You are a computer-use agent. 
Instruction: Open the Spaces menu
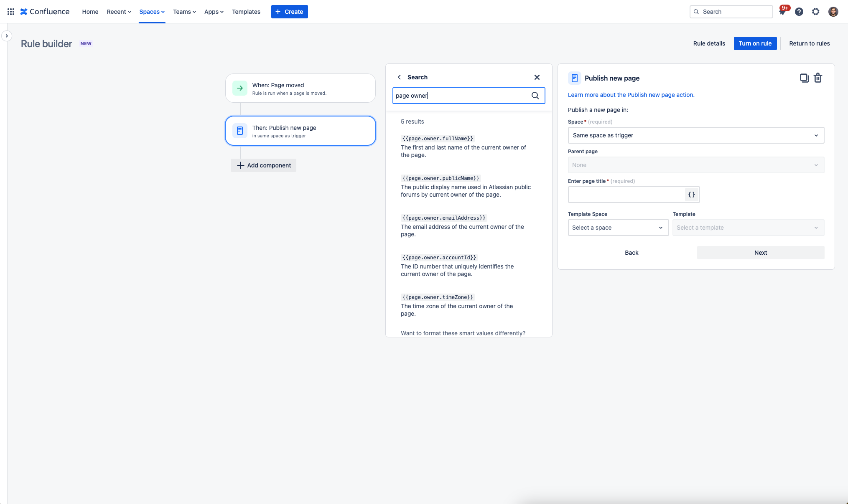[x=152, y=12]
